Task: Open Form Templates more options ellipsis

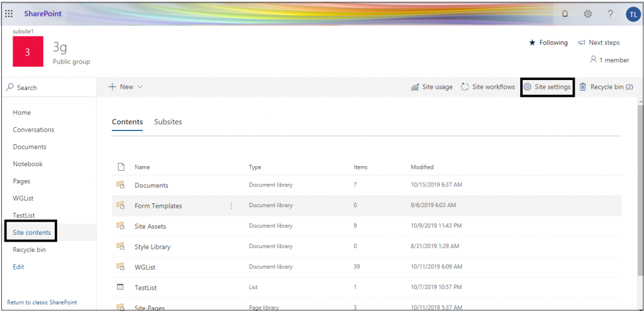Action: coord(231,205)
